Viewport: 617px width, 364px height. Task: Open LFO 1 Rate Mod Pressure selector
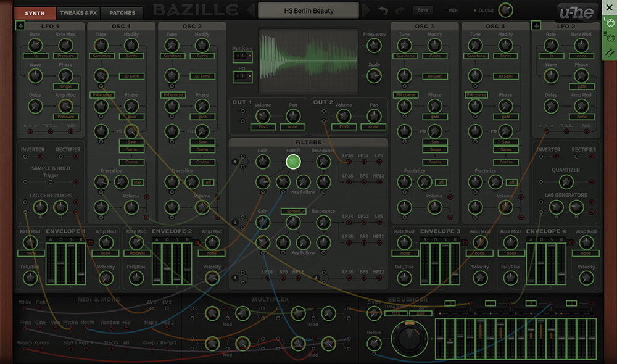point(65,56)
